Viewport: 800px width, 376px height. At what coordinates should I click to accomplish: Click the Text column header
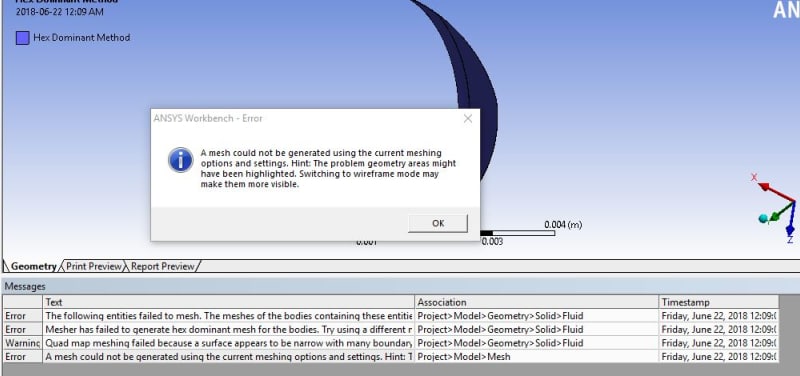[x=229, y=302]
